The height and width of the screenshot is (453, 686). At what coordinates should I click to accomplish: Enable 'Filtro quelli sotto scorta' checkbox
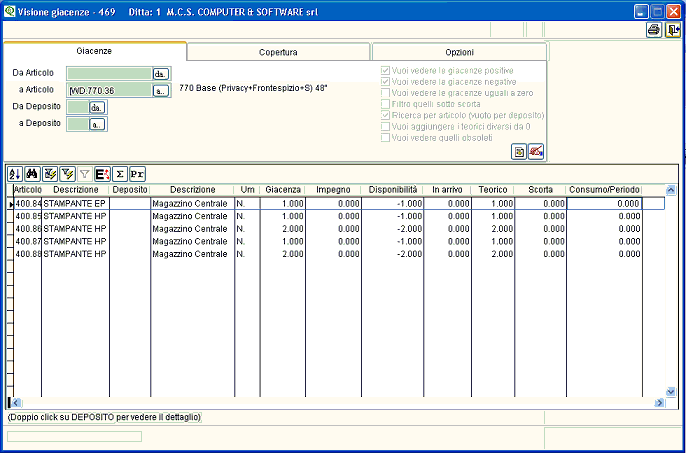pos(385,104)
